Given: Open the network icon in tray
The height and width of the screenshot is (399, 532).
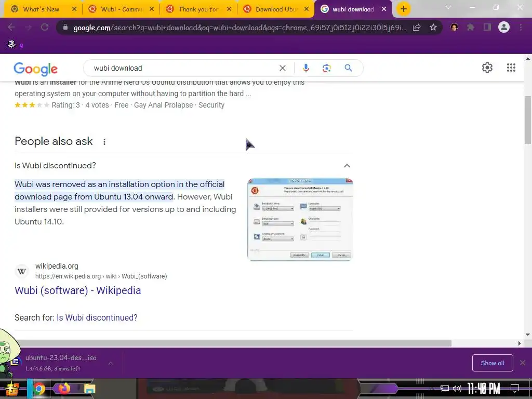Looking at the screenshot, I should (x=444, y=389).
